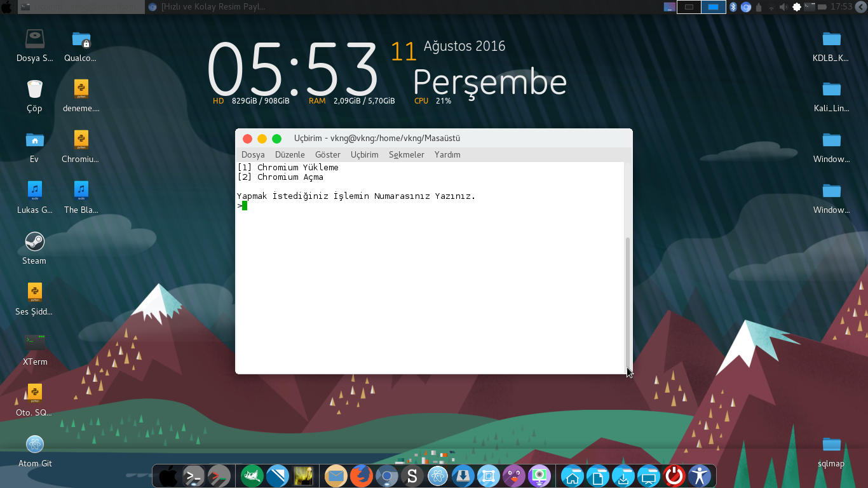This screenshot has height=488, width=868.
Task: Open the Documents folder in dock
Action: click(x=598, y=475)
